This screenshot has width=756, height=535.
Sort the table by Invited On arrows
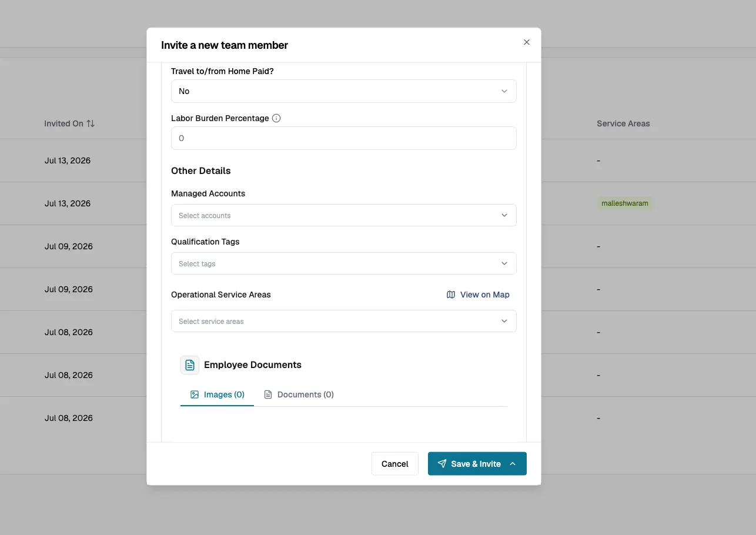(x=91, y=123)
